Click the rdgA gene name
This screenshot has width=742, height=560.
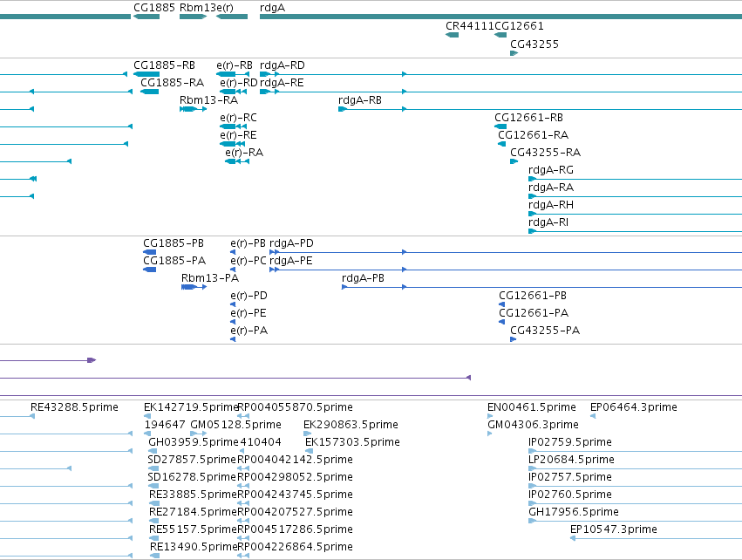(x=273, y=8)
